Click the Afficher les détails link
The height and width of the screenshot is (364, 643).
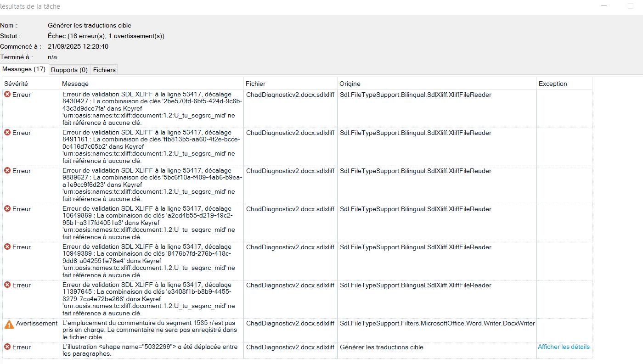pyautogui.click(x=564, y=347)
